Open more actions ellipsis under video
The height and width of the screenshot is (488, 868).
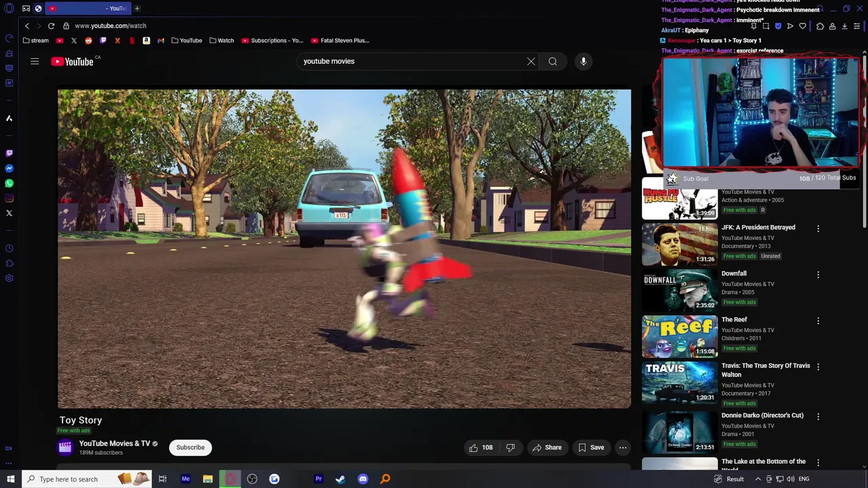(x=623, y=447)
